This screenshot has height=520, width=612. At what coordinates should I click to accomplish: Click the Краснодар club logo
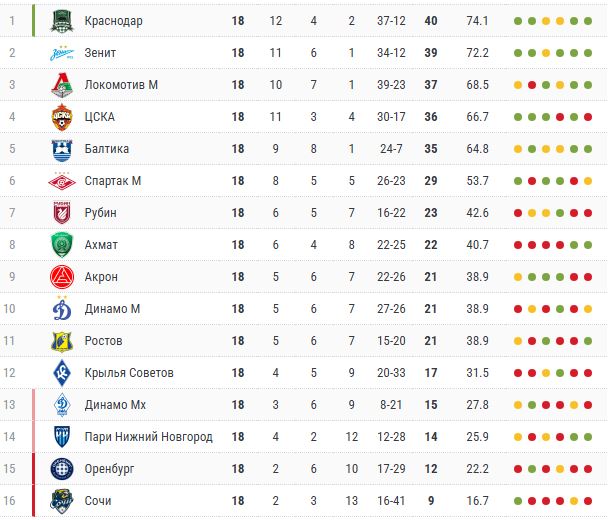coord(63,20)
